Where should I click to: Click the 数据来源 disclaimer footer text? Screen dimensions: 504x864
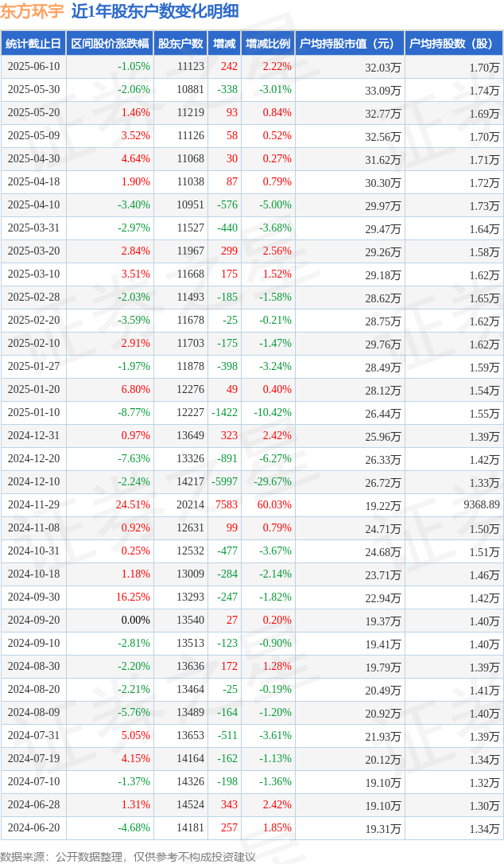pyautogui.click(x=128, y=857)
